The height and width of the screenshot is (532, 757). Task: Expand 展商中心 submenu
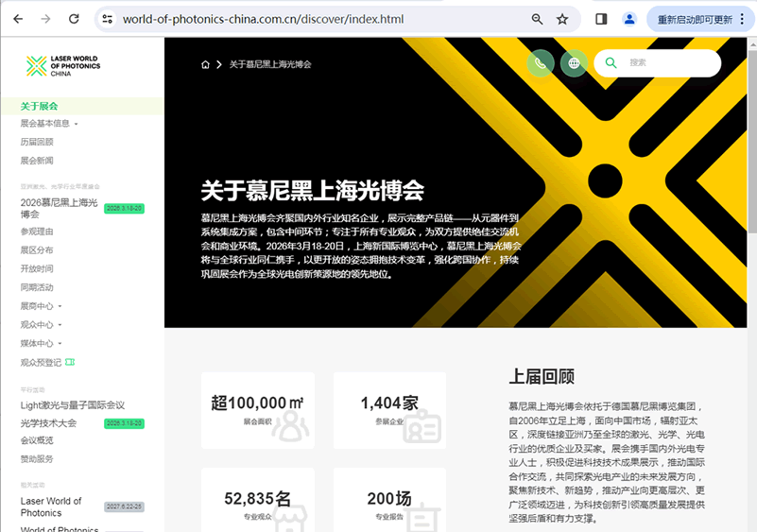pyautogui.click(x=41, y=306)
